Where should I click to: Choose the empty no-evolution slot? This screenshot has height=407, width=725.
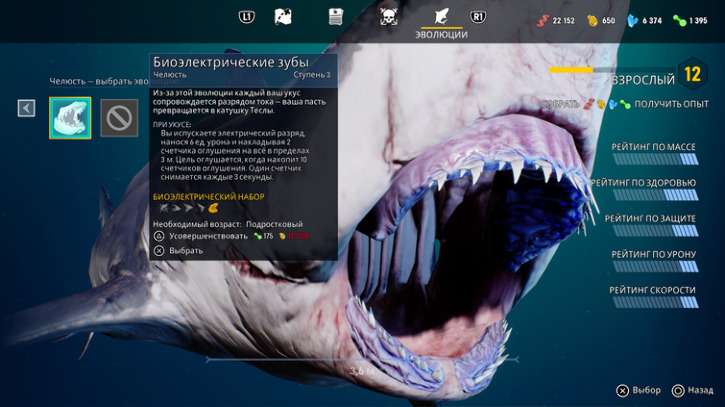pyautogui.click(x=119, y=118)
